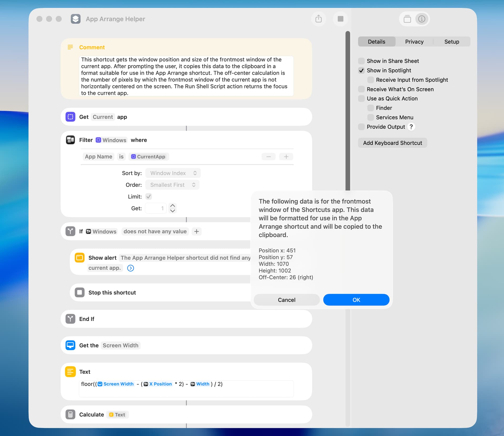Image resolution: width=504 pixels, height=436 pixels.
Task: Click the Filter Windows action icon
Action: point(70,140)
